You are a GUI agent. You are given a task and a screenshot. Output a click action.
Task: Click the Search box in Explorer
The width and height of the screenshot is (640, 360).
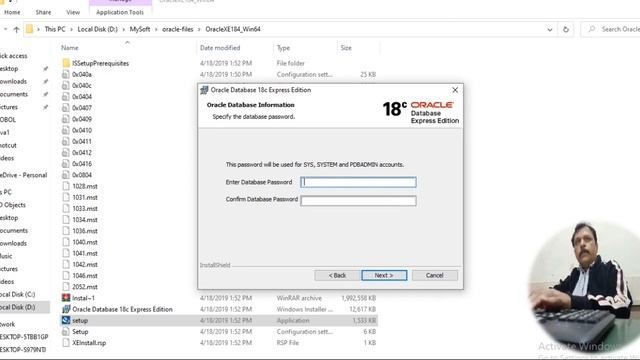pyautogui.click(x=610, y=29)
